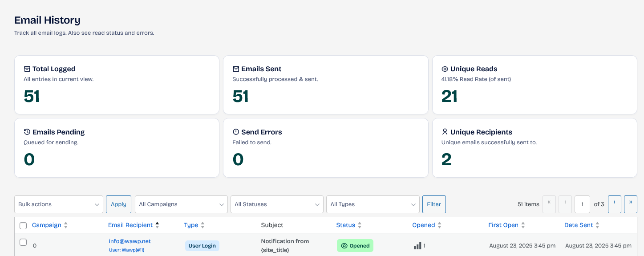
Task: Open the All Statuses dropdown
Action: [x=277, y=204]
